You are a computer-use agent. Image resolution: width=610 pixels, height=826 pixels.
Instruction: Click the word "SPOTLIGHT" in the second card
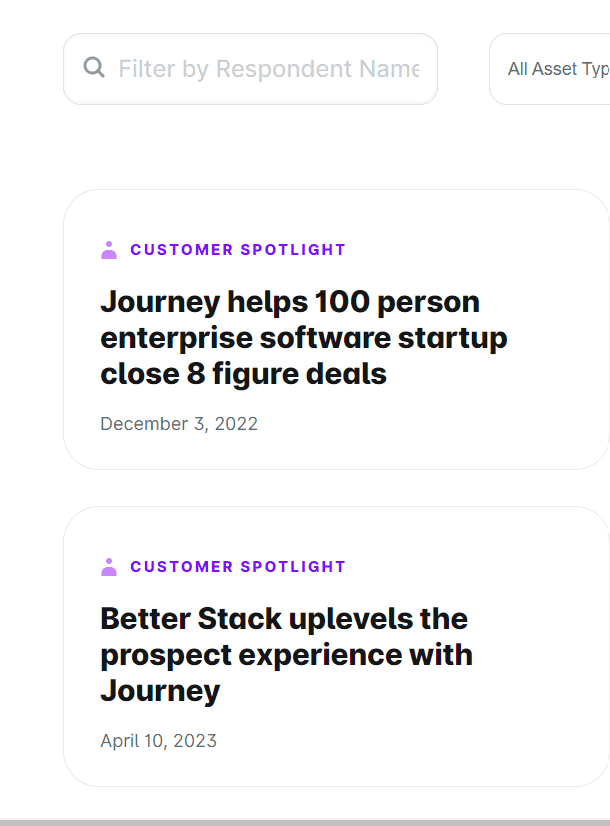click(x=293, y=567)
